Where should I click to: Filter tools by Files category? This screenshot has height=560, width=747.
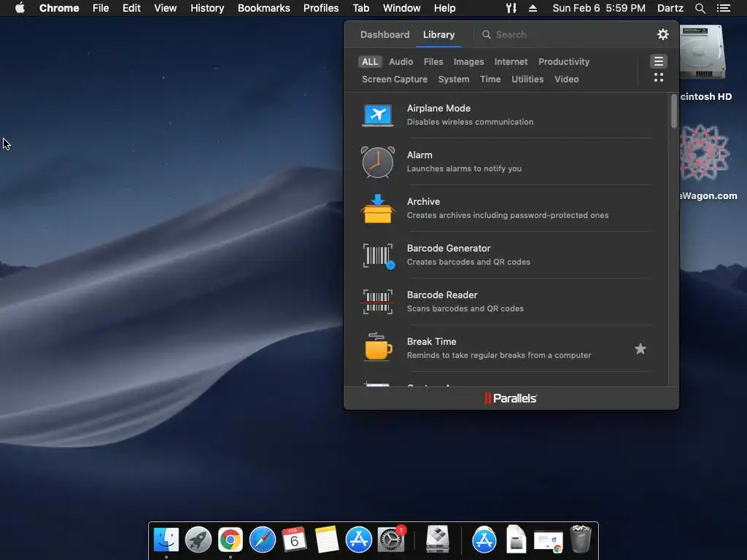(433, 61)
